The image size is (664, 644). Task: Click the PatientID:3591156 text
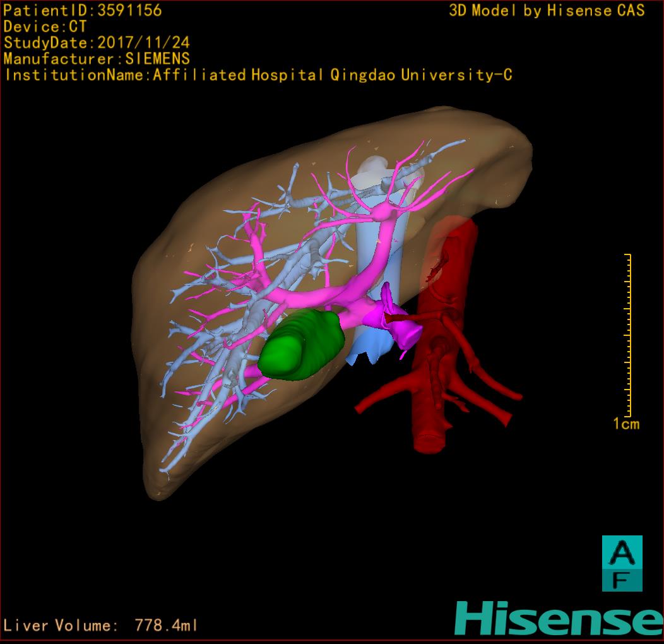[83, 10]
